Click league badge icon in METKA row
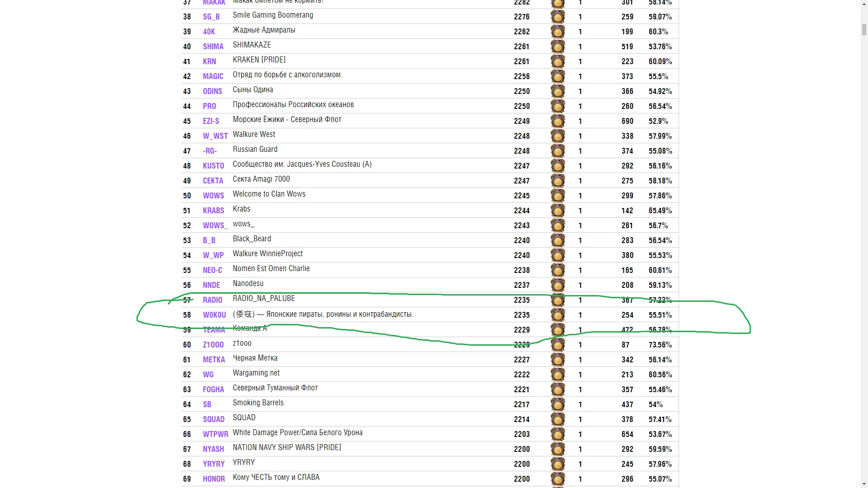This screenshot has width=868, height=488. coord(558,360)
